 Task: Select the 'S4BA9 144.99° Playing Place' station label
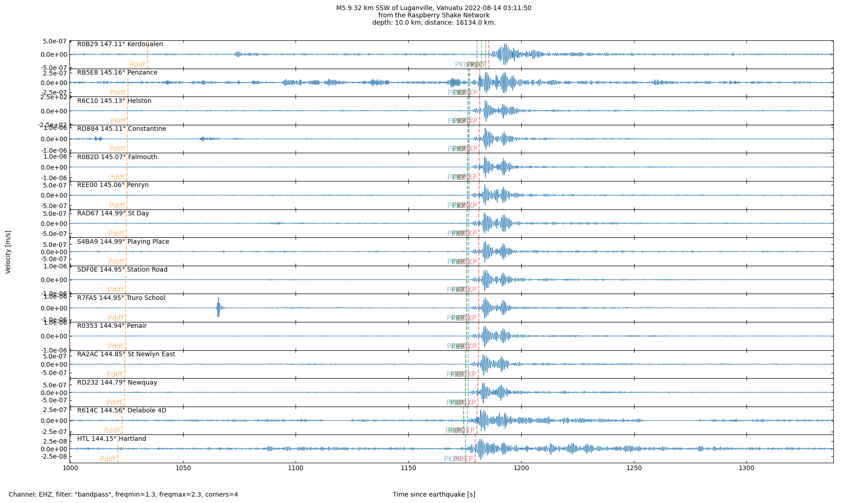pos(123,242)
